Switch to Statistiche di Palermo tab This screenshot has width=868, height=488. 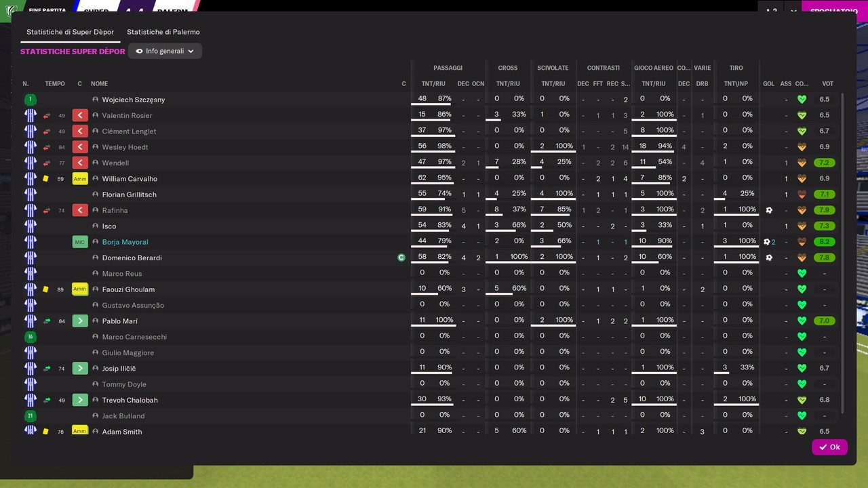163,32
